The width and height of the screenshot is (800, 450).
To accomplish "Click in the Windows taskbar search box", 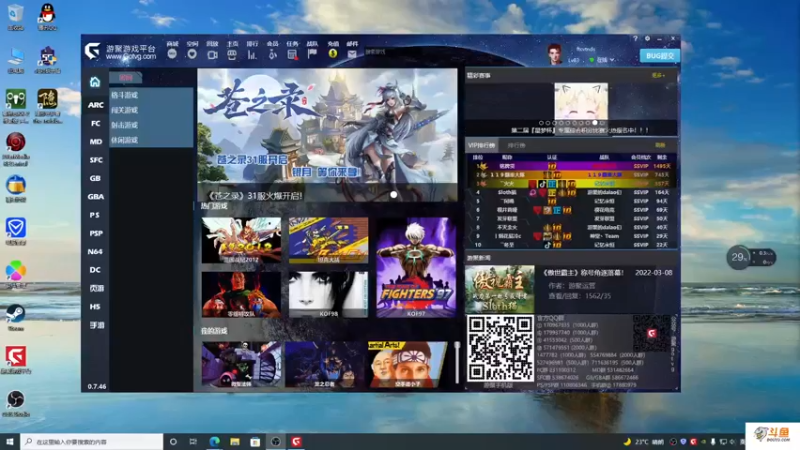I will click(x=92, y=441).
